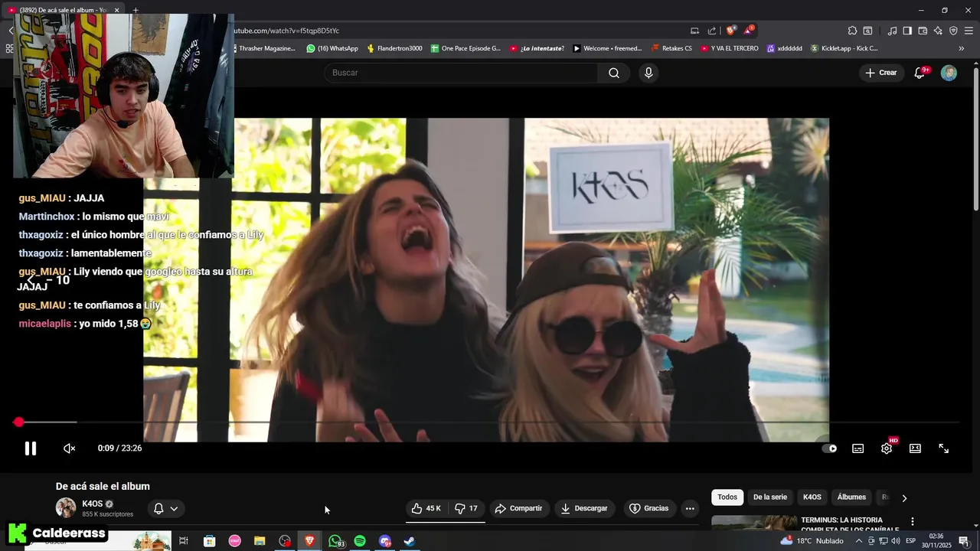Open Spotify from the taskbar

tap(360, 541)
